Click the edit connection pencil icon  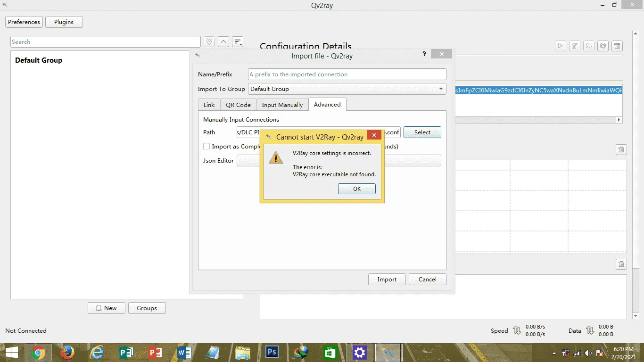(574, 46)
